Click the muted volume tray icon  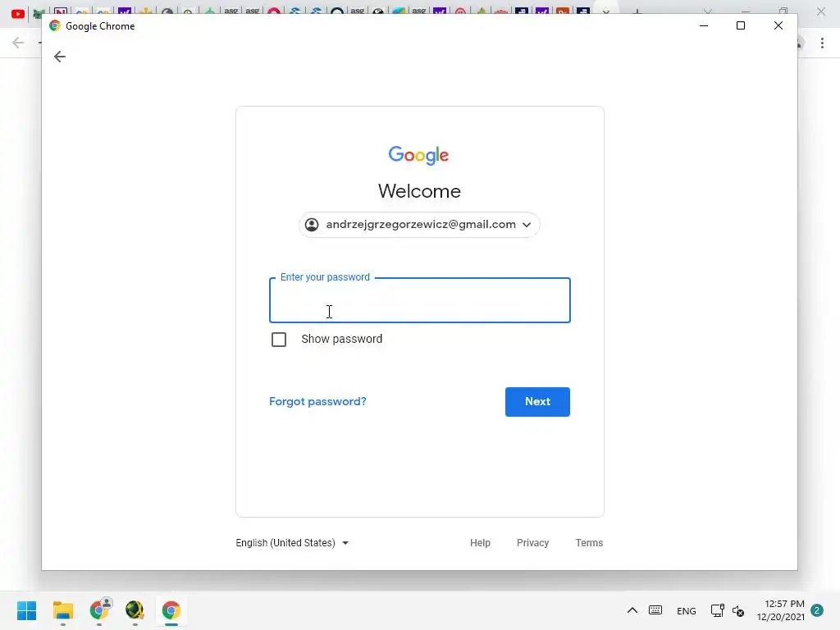(738, 610)
